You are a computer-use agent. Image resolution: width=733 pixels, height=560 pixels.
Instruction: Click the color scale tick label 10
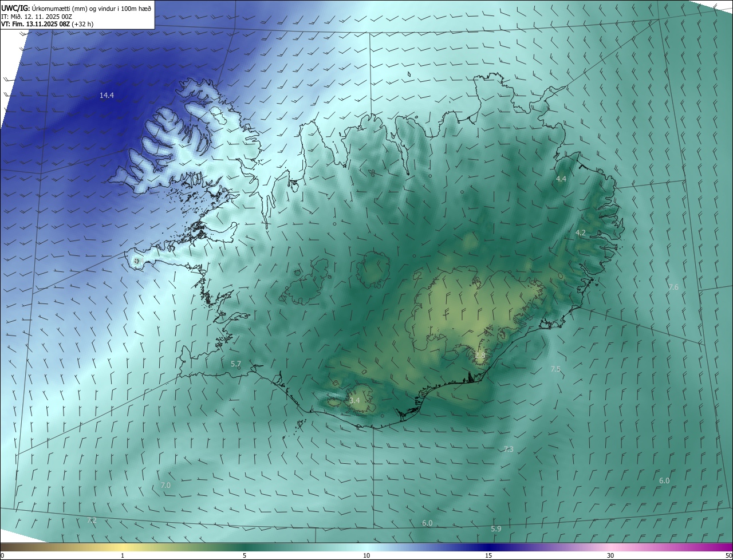(366, 555)
